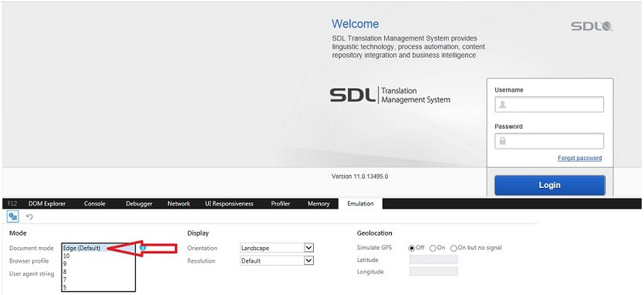The image size is (644, 295).
Task: Select the Emulation tab
Action: tap(361, 203)
